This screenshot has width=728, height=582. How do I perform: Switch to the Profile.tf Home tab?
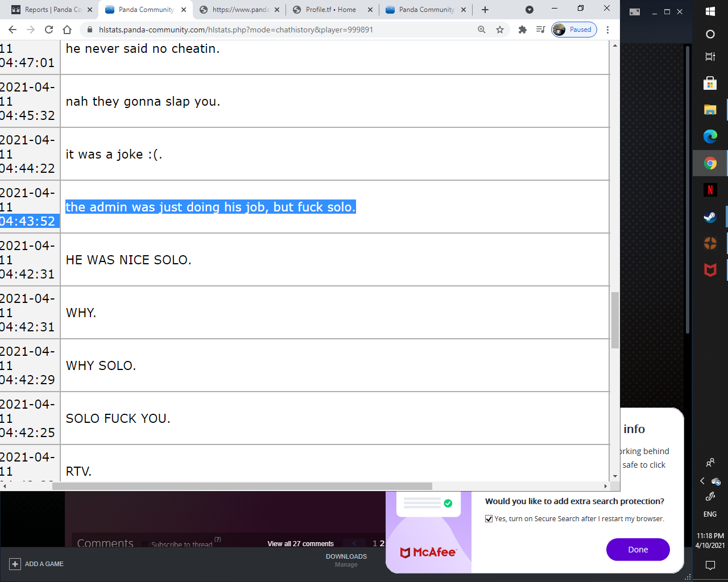point(330,10)
